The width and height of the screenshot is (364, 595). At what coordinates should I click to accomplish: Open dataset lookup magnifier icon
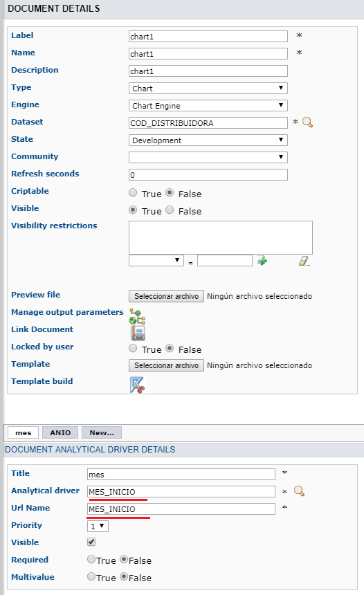(x=307, y=122)
